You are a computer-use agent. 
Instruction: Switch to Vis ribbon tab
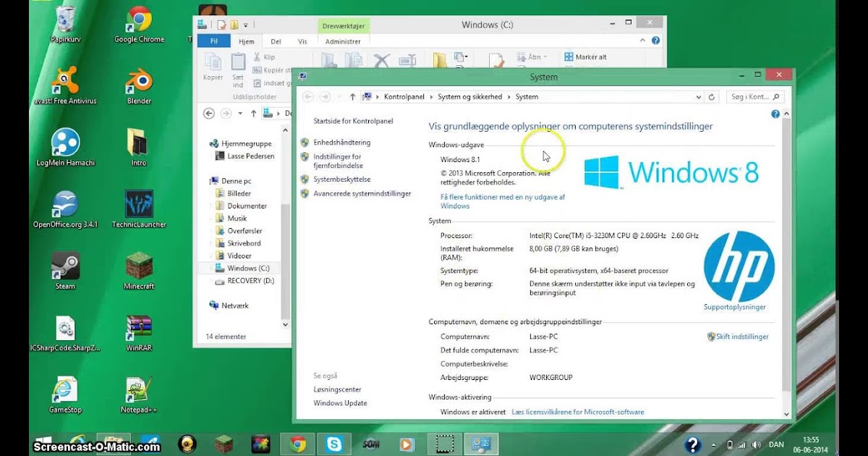(x=302, y=42)
